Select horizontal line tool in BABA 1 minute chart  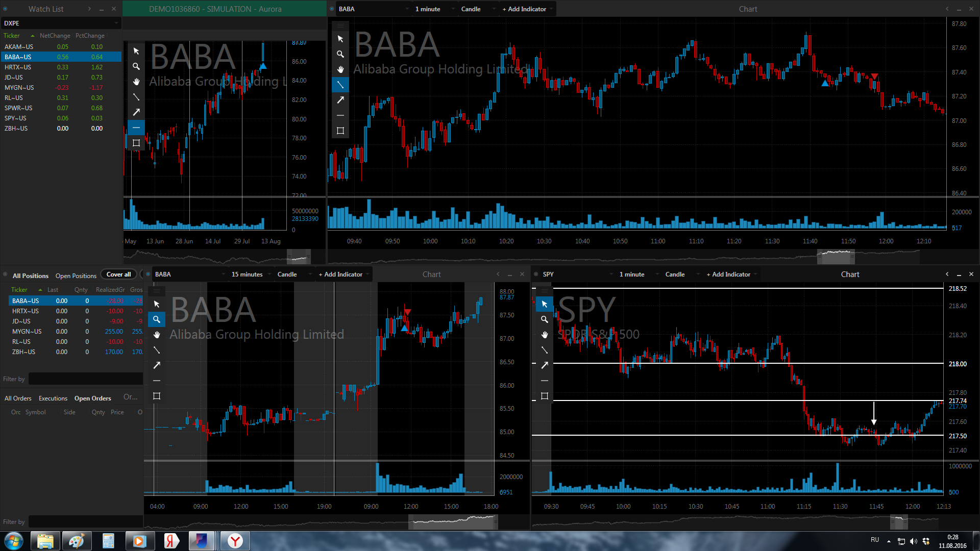click(340, 115)
